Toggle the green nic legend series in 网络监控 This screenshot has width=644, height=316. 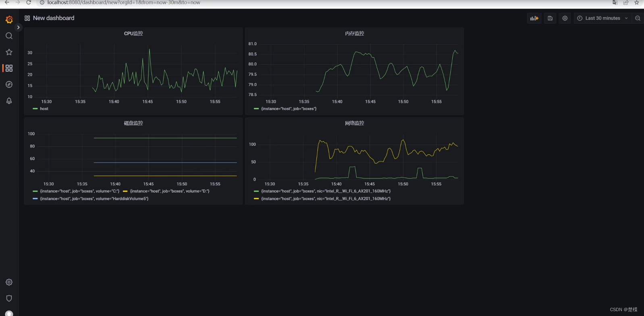point(326,191)
